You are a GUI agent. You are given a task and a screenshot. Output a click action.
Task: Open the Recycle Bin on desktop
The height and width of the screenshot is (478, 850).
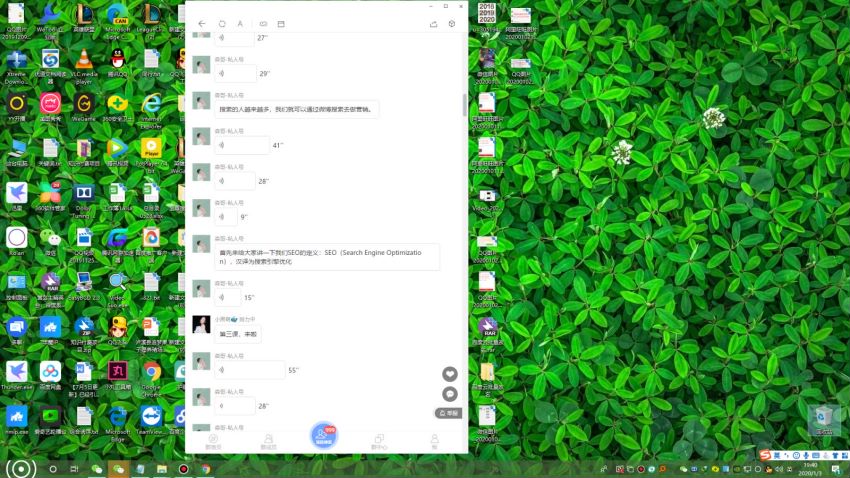click(822, 419)
